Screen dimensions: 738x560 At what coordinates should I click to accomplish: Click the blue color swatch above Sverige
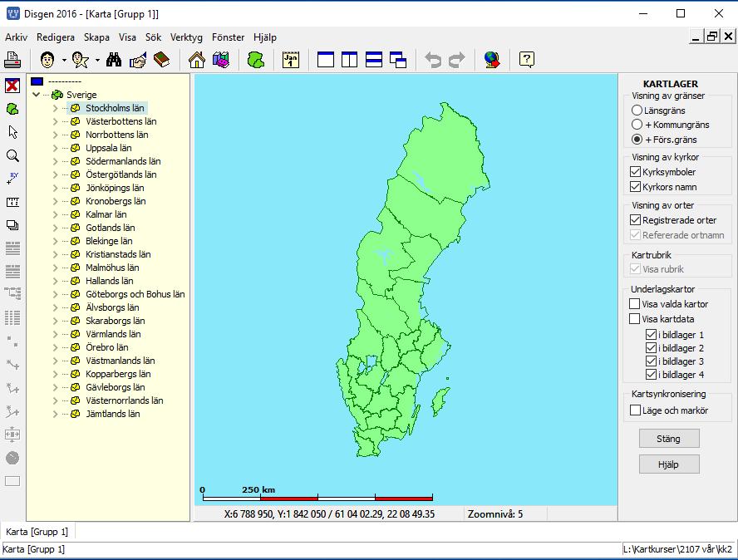coord(37,81)
